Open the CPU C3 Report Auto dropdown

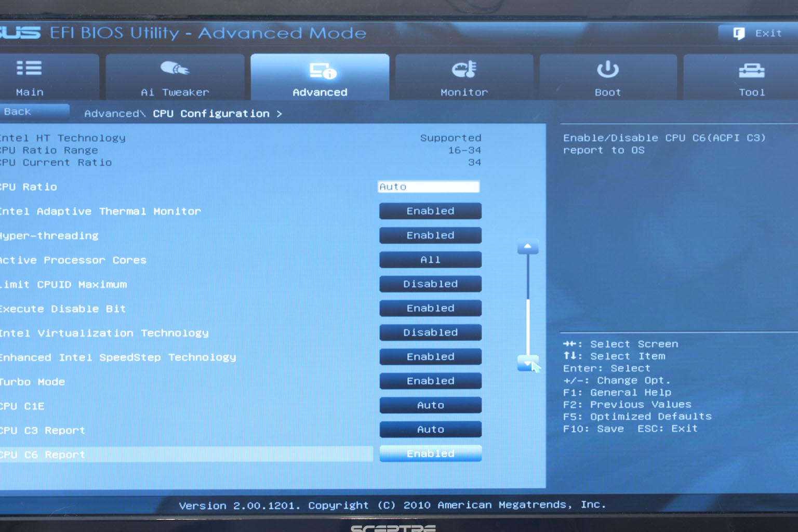[430, 430]
